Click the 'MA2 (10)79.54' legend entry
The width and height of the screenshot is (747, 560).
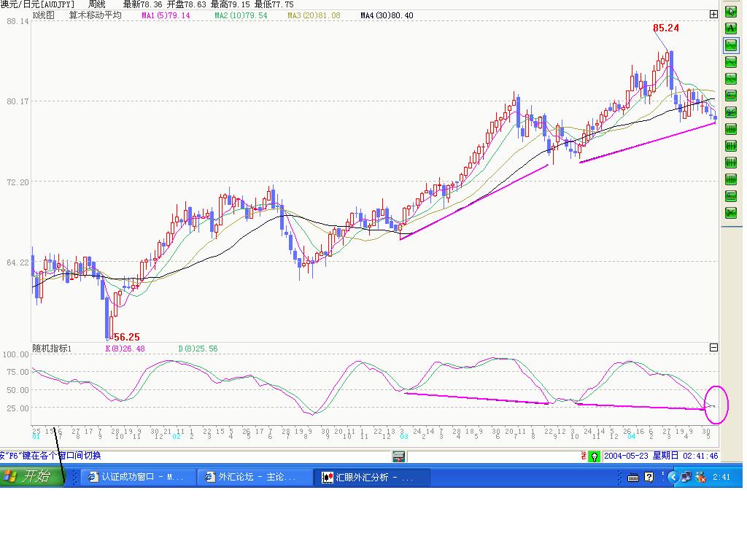point(241,16)
